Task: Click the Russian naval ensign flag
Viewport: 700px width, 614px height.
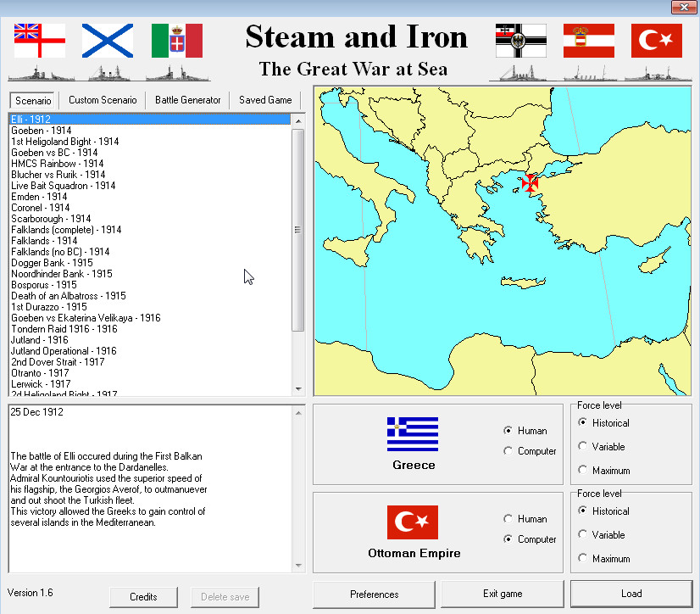Action: coord(108,41)
